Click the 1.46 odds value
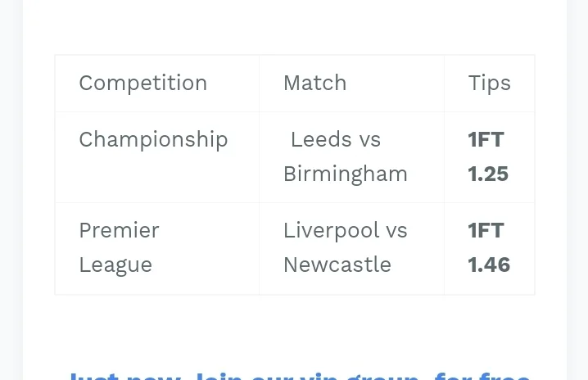The image size is (588, 380). point(489,265)
